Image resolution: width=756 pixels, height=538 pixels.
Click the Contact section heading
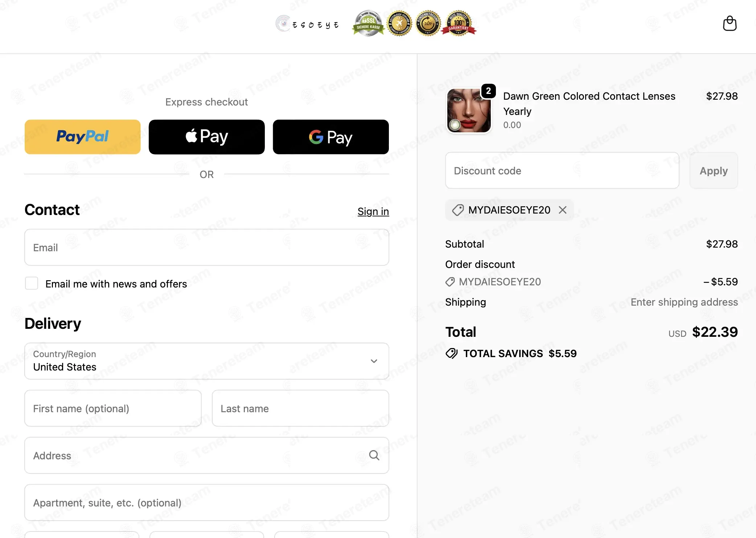52,210
